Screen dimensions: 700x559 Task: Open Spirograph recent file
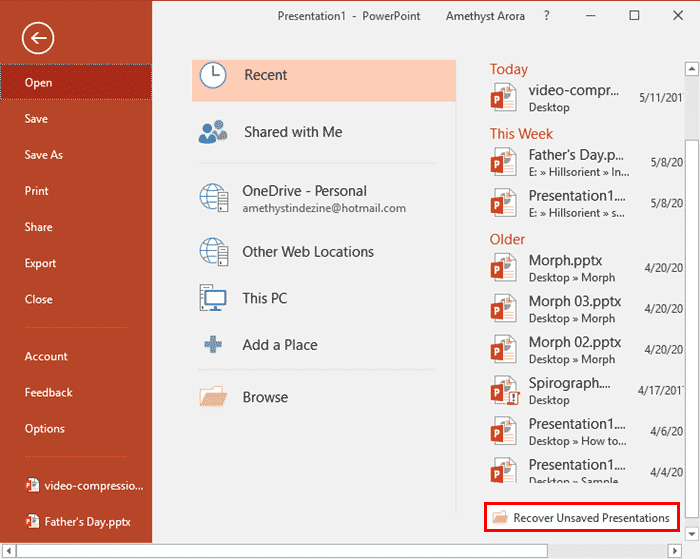(586, 391)
